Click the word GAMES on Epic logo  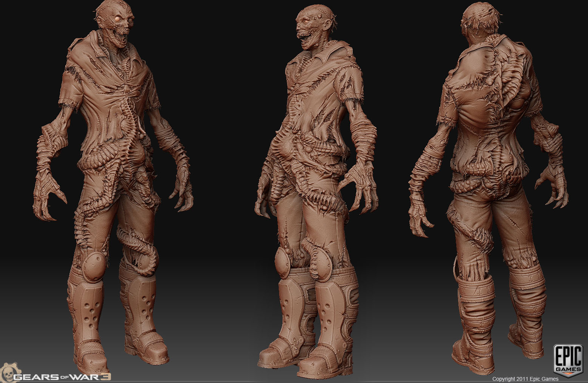(x=568, y=369)
